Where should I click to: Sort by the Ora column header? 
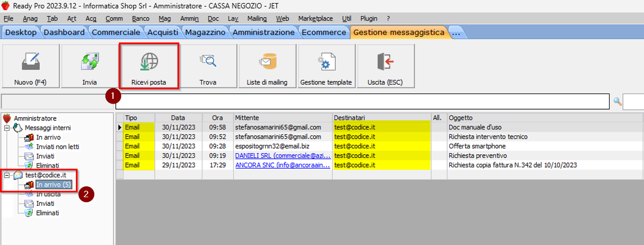[218, 117]
